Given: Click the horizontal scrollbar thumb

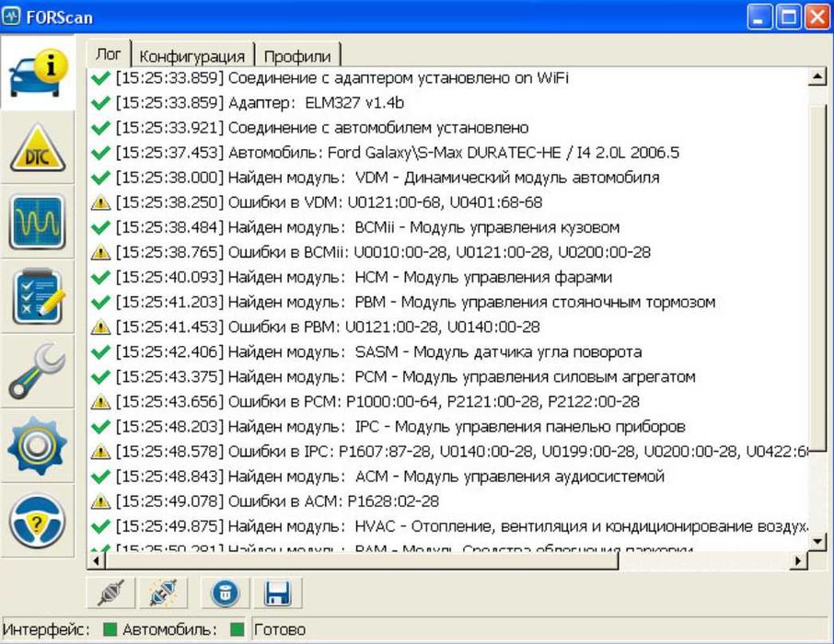Looking at the screenshot, I should tap(362, 560).
